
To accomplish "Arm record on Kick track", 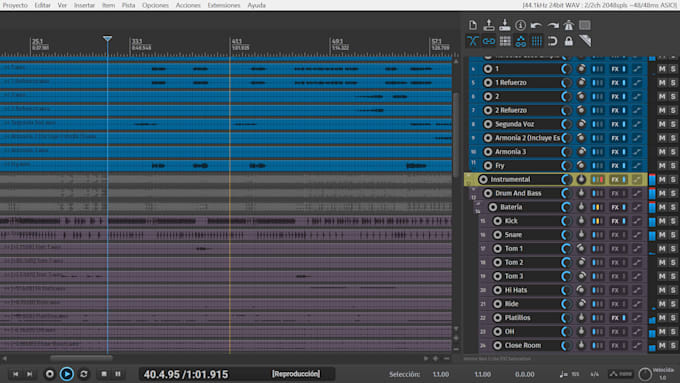I will tap(497, 221).
